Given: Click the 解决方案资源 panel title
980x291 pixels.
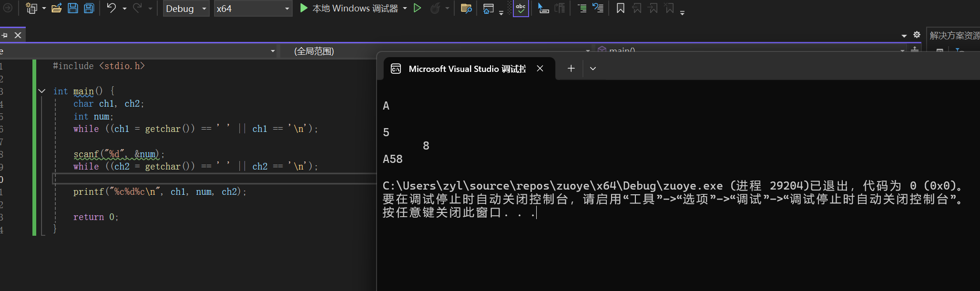Looking at the screenshot, I should pyautogui.click(x=954, y=36).
